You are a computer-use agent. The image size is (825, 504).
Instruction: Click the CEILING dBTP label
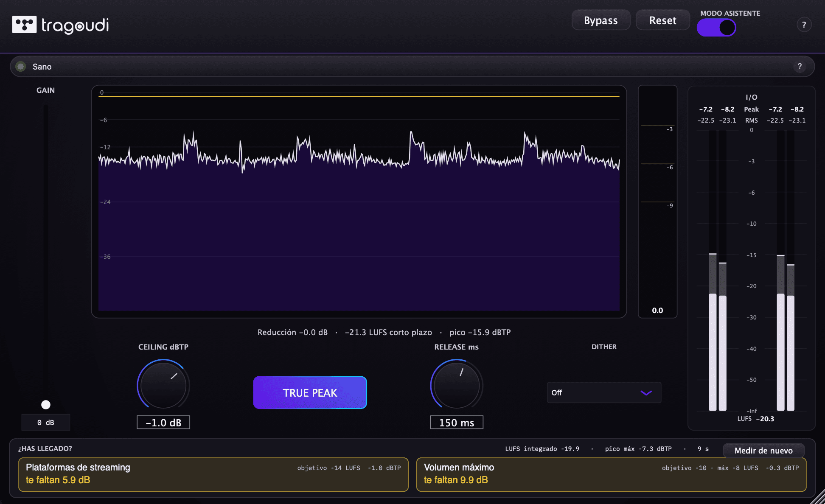[x=163, y=347]
